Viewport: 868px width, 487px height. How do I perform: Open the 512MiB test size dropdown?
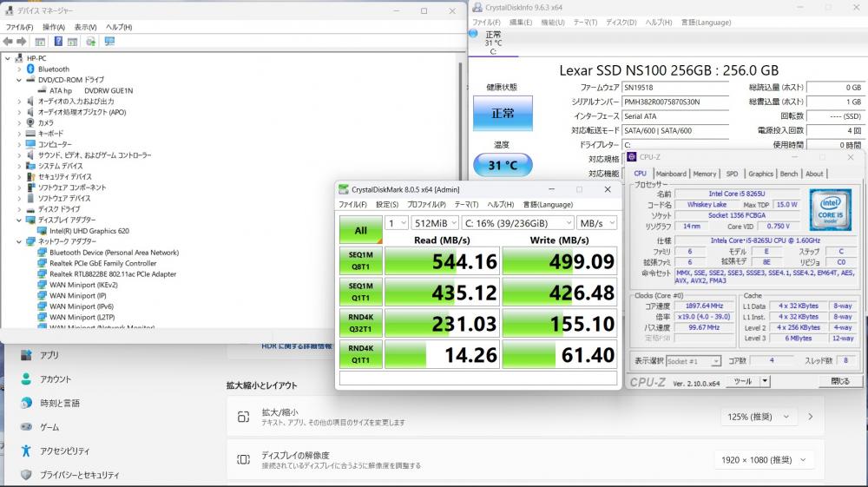pos(435,223)
